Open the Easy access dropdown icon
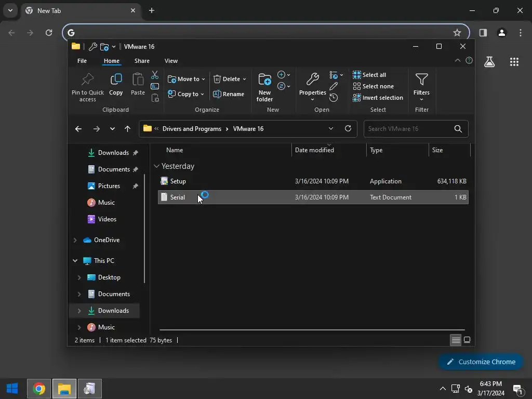The height and width of the screenshot is (399, 532). [x=284, y=86]
